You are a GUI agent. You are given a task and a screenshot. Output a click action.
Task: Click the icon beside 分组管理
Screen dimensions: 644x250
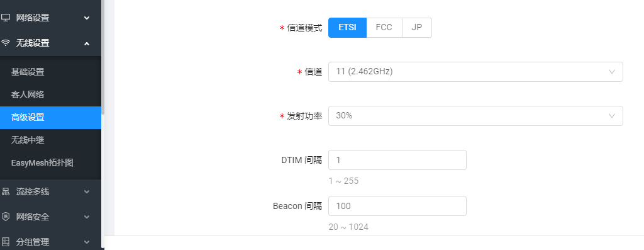click(5, 242)
